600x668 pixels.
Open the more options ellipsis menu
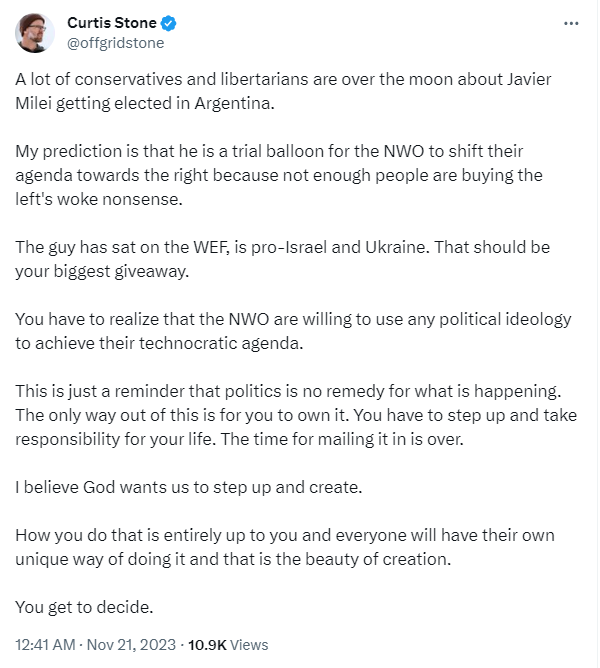571,23
